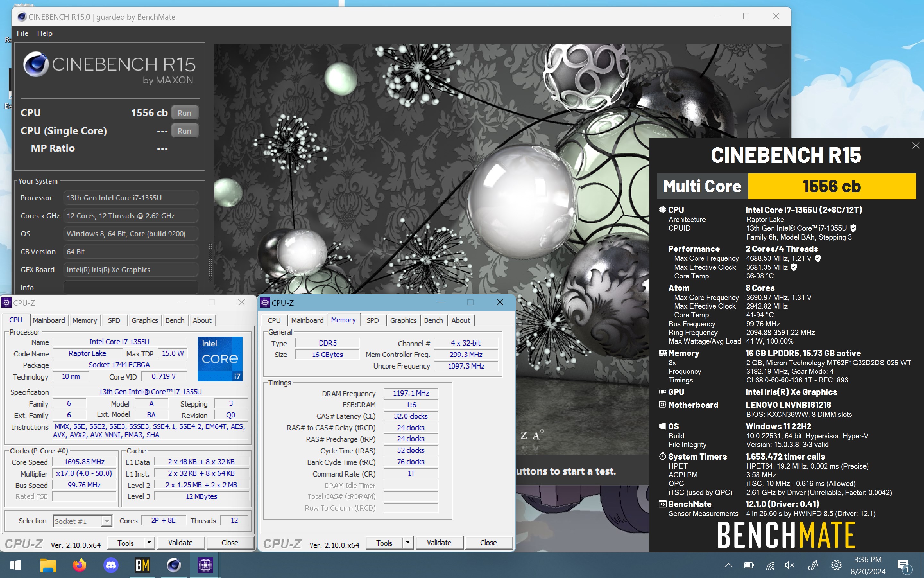
Task: Switch to Cinebench from the taskbar
Action: pos(174,565)
